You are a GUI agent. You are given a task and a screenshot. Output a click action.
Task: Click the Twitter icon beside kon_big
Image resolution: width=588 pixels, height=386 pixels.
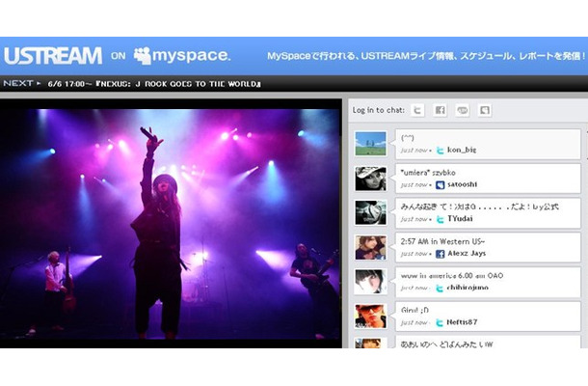441,151
